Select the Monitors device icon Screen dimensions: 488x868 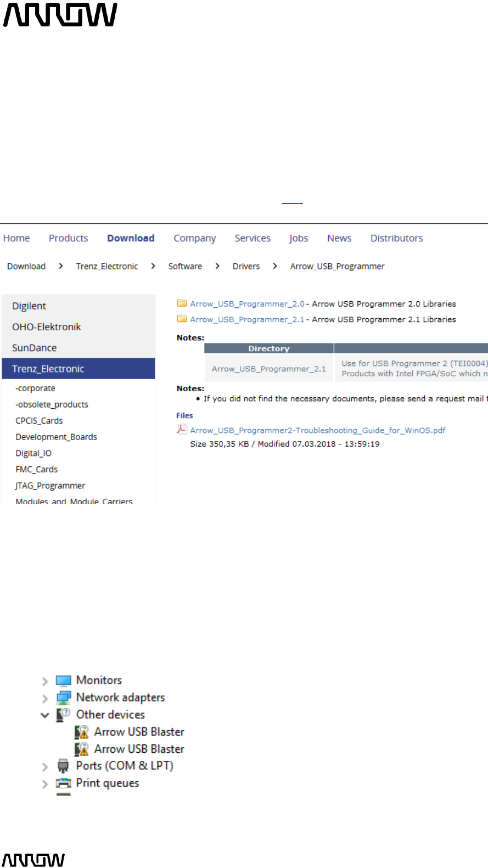pos(64,681)
